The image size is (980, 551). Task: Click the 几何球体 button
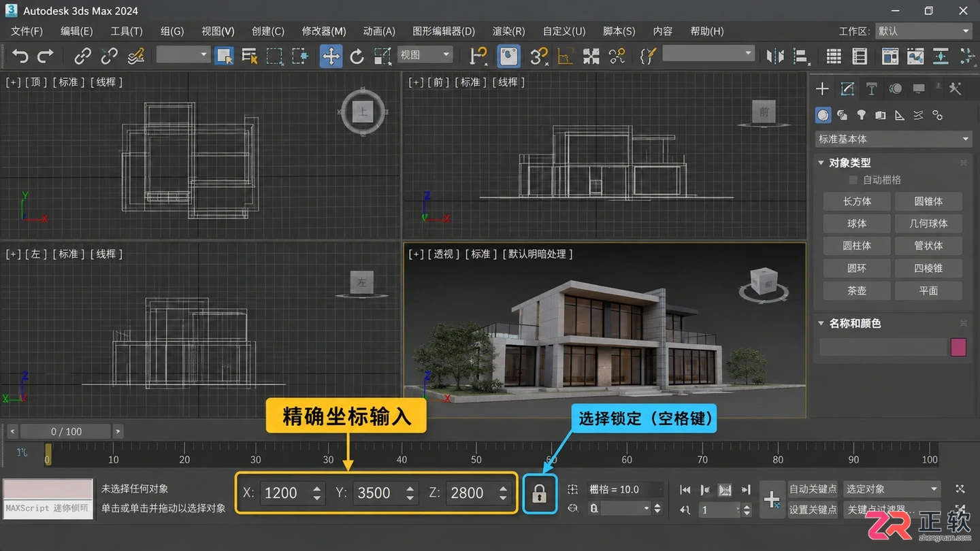tap(928, 224)
